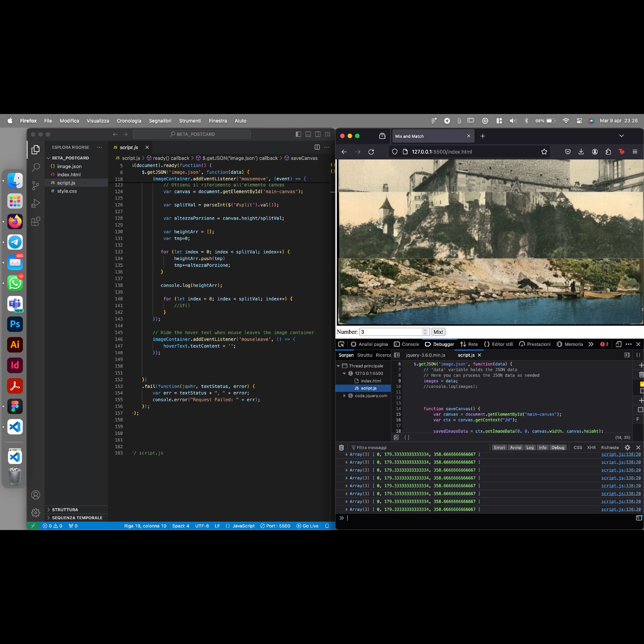Toggle the Errori console filter
The height and width of the screenshot is (644, 644).
[x=499, y=448]
